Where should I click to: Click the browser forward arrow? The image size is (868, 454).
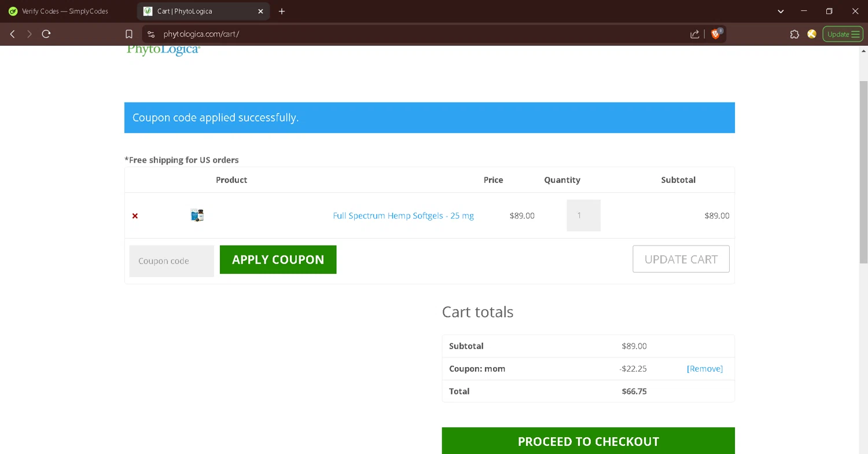[30, 34]
